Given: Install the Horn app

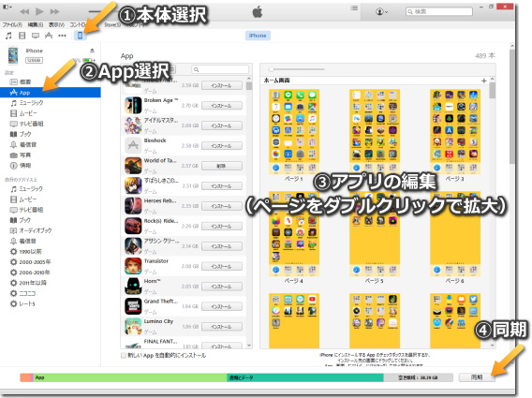Looking at the screenshot, I should pyautogui.click(x=222, y=287).
